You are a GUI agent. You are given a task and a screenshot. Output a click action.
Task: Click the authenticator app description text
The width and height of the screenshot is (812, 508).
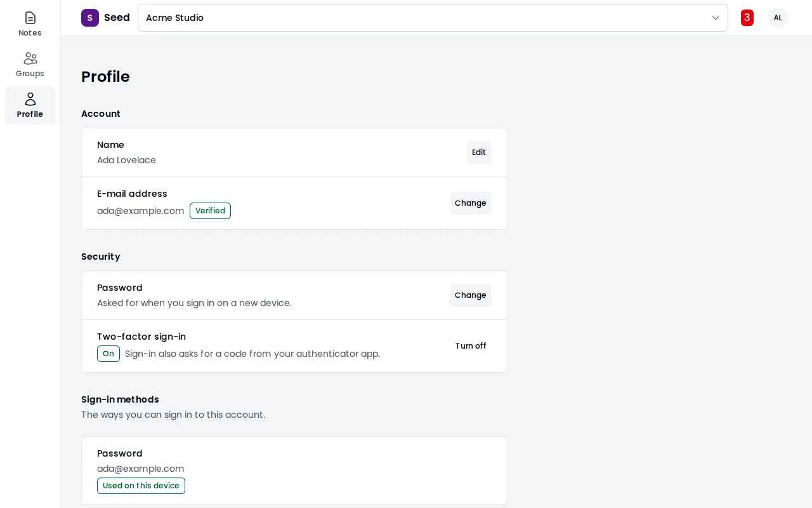click(252, 354)
